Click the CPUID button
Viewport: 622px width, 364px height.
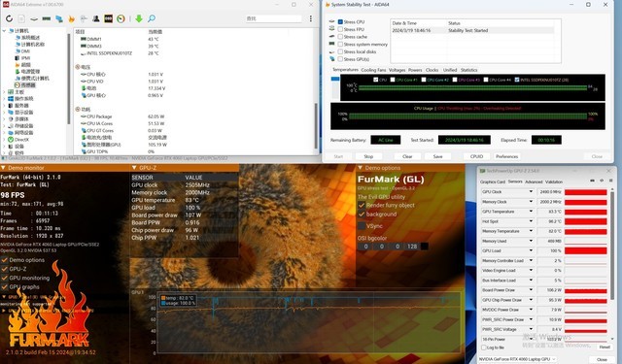coord(476,156)
